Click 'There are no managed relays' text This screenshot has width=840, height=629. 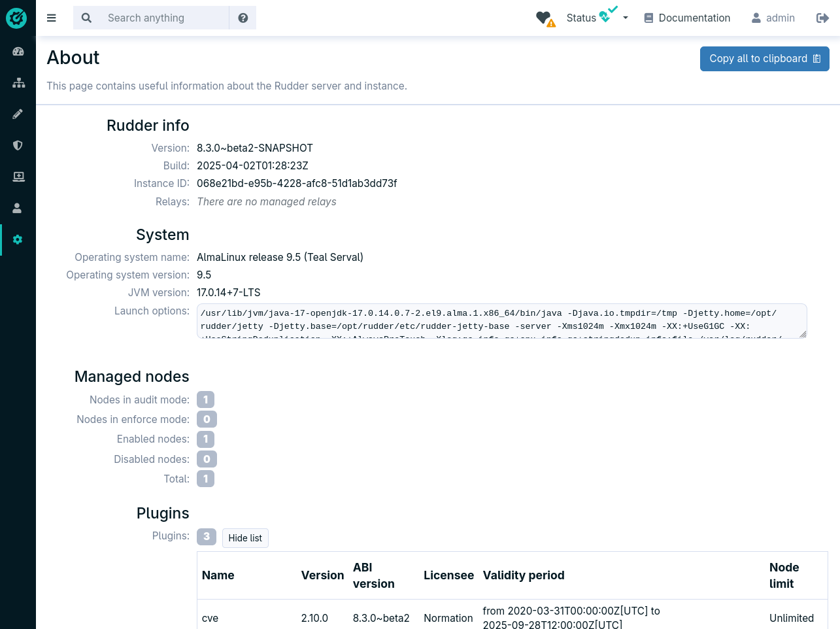[x=267, y=202]
